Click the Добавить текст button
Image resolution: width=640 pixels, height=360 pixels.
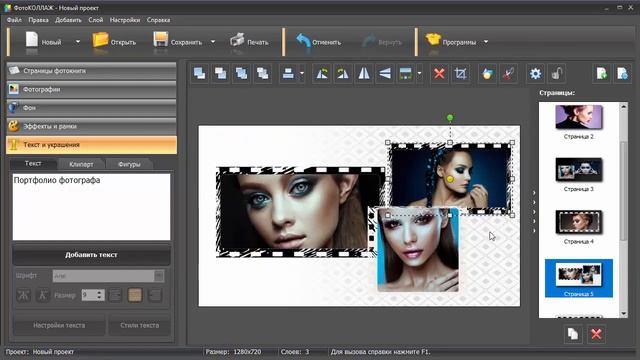click(x=91, y=255)
